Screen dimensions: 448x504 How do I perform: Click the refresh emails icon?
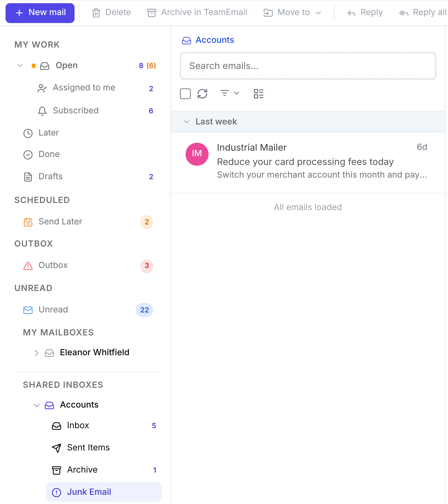[x=202, y=94]
